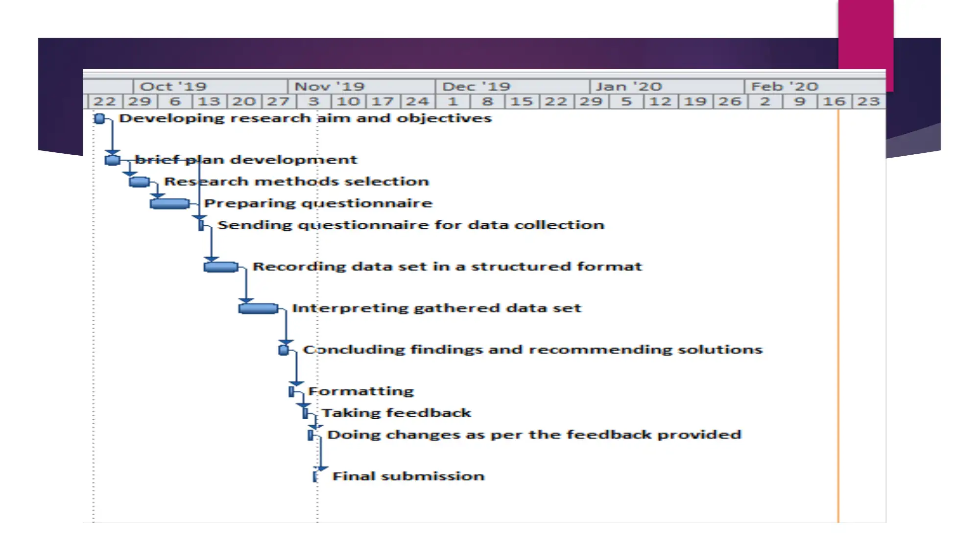The image size is (980, 551).
Task: Select the Preparing questionnaire Gantt bar
Action: point(170,203)
